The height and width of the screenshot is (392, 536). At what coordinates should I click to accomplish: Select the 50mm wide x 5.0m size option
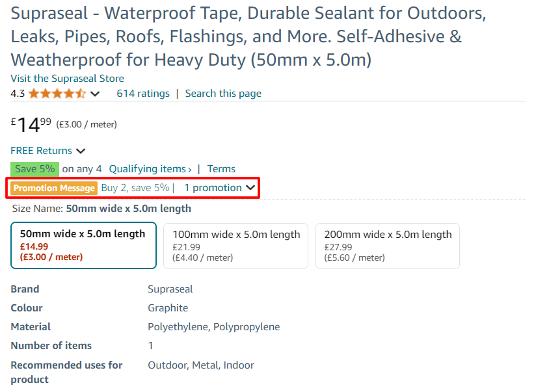(x=83, y=246)
